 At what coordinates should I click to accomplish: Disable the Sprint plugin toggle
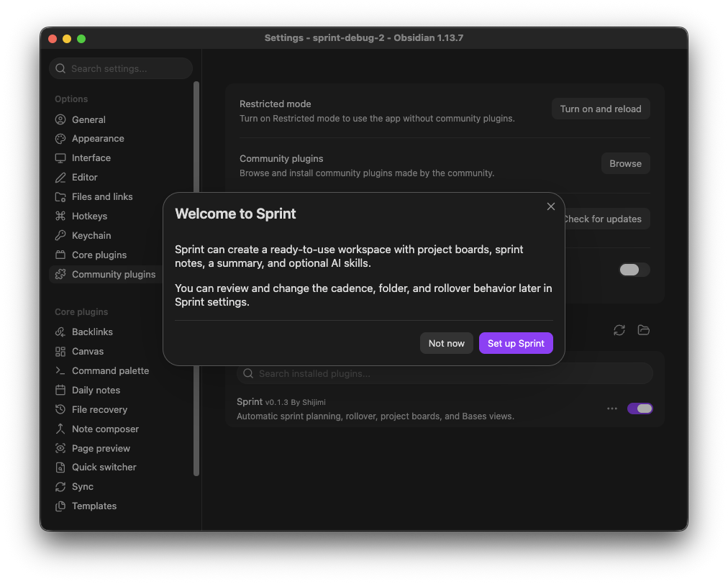click(x=640, y=409)
